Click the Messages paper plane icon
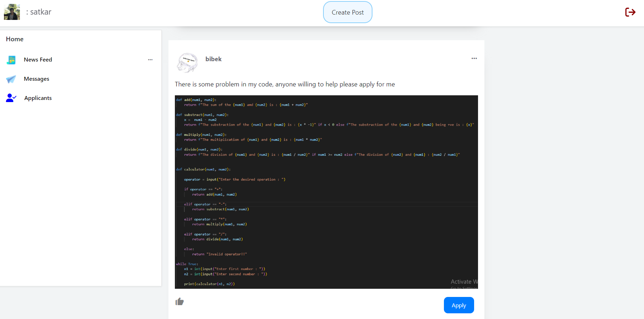 tap(11, 79)
